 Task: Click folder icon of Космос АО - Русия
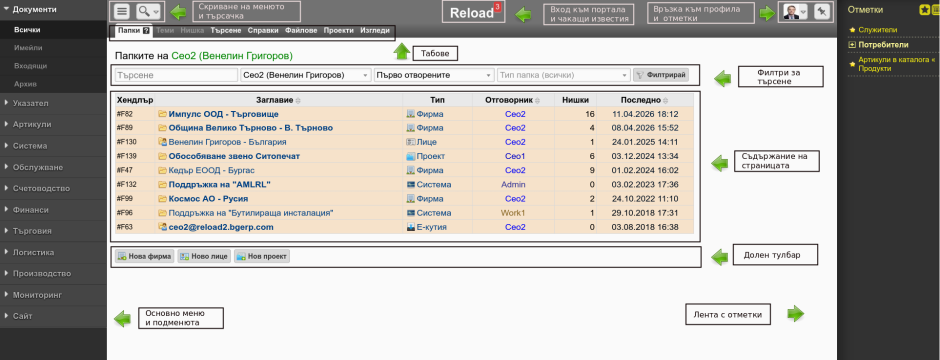[x=162, y=198]
